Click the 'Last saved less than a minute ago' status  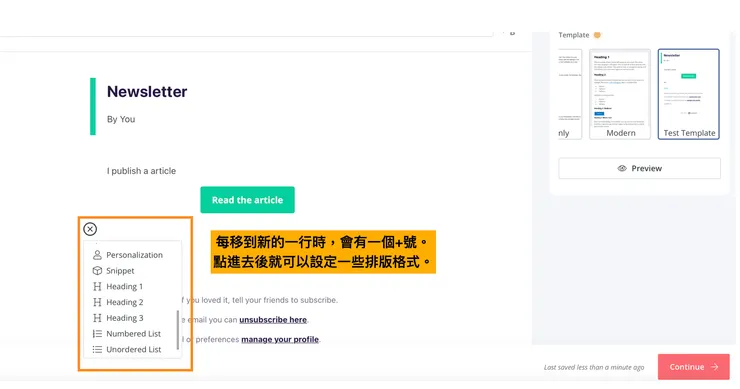click(594, 367)
